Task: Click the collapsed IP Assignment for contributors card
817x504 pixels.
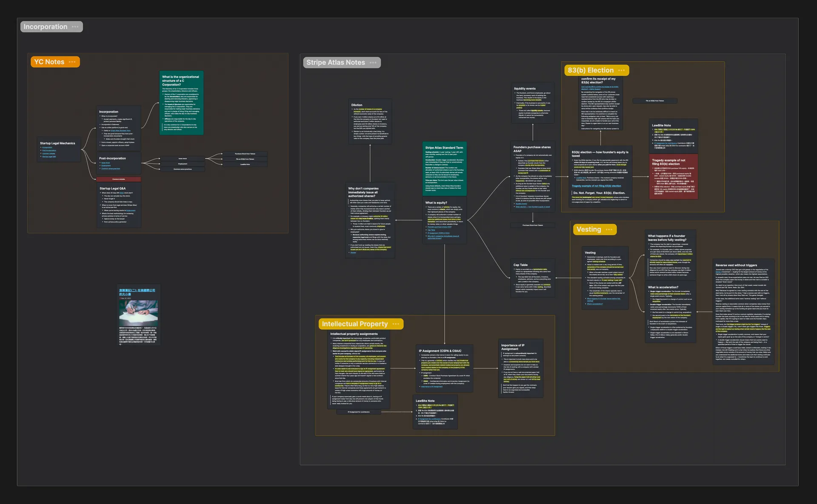Action: 358,412
